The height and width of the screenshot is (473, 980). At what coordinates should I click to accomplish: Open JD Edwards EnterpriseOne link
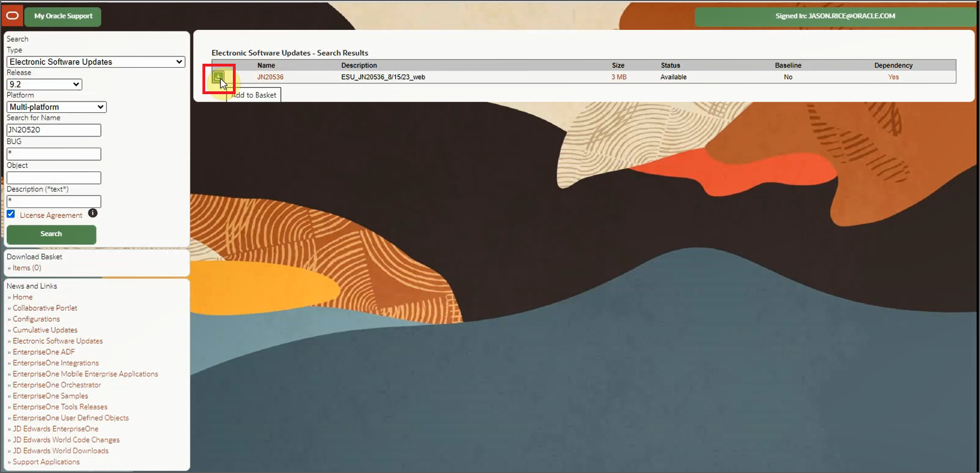coord(55,429)
